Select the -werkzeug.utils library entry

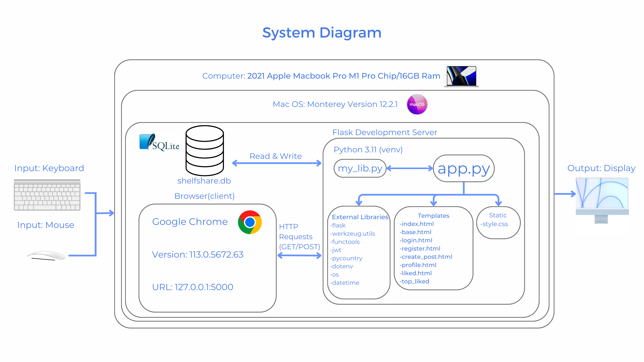353,234
